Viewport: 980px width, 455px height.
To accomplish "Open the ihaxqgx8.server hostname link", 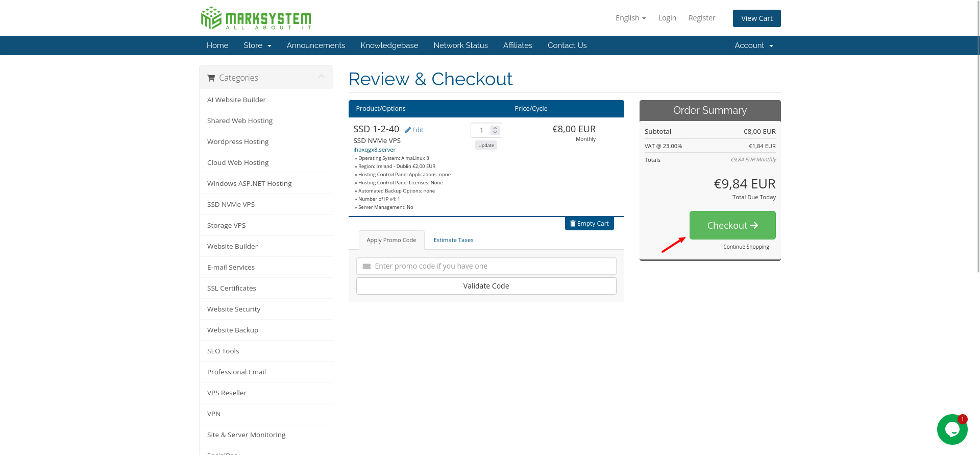I will [x=374, y=150].
